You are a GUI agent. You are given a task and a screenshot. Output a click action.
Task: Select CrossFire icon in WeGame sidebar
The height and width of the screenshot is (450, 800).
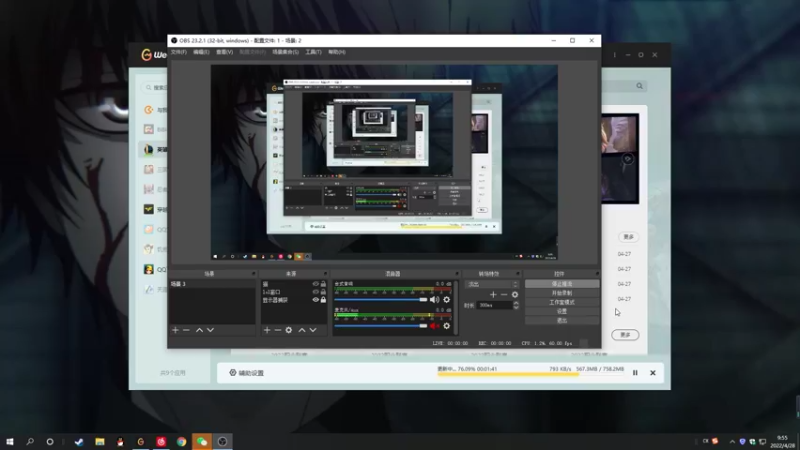tap(148, 209)
